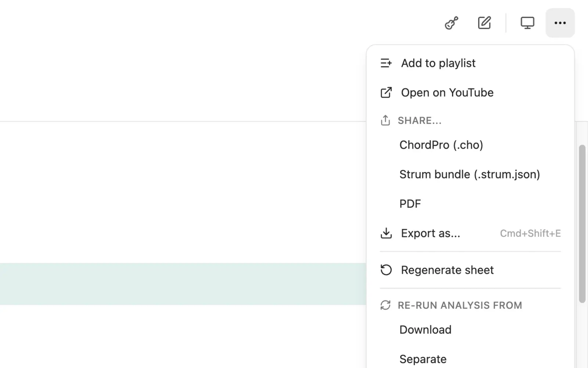
Task: Open the edit pencil icon
Action: [484, 23]
